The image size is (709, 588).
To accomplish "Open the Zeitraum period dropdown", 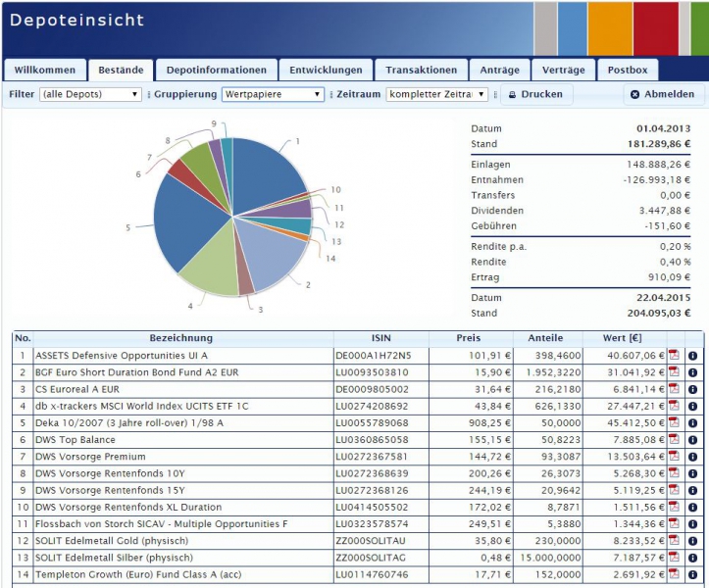I will tap(437, 95).
